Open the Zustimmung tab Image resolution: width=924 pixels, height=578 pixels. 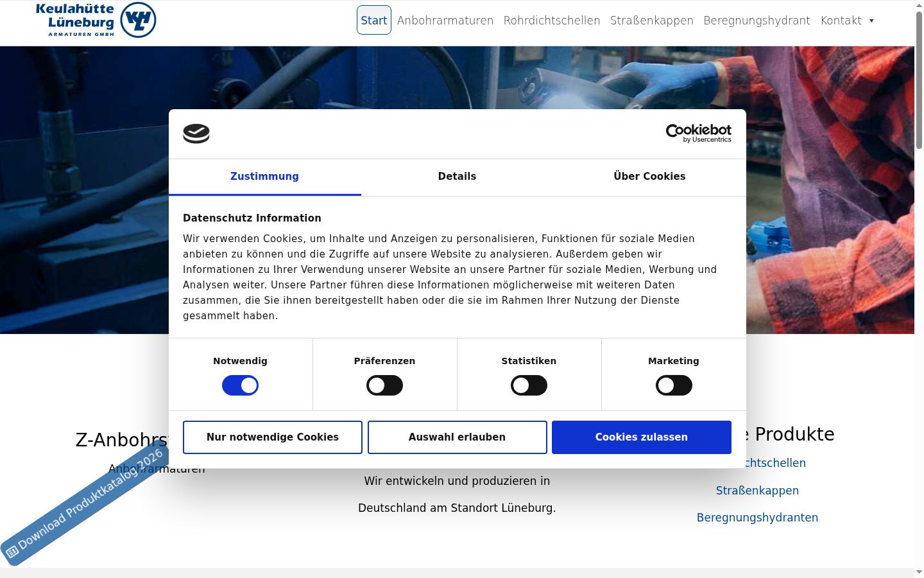point(264,177)
